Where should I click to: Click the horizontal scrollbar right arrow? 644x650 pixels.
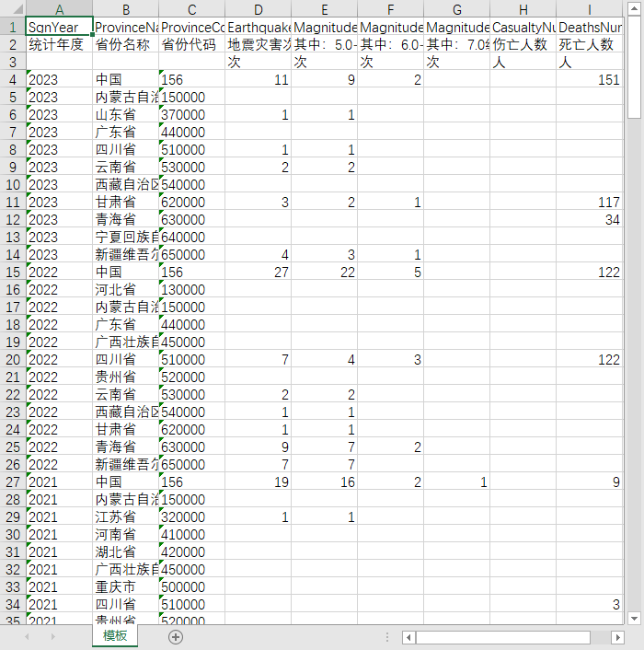click(617, 637)
